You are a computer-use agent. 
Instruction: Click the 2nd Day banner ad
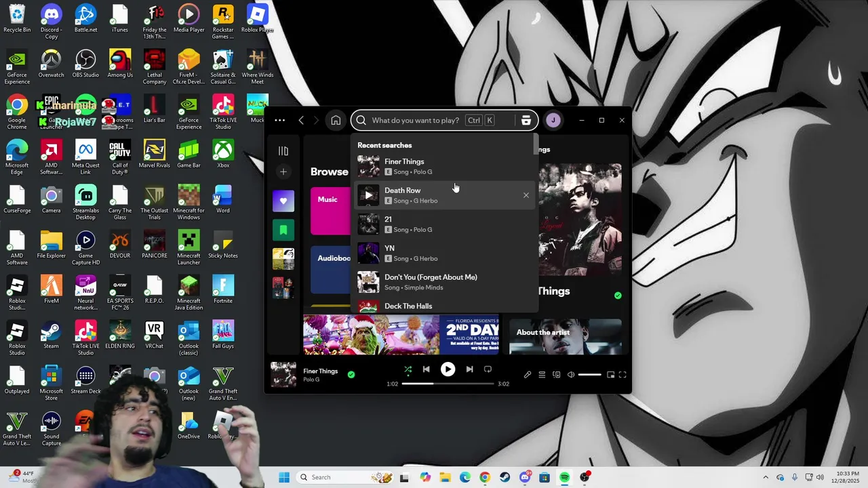[x=401, y=335]
